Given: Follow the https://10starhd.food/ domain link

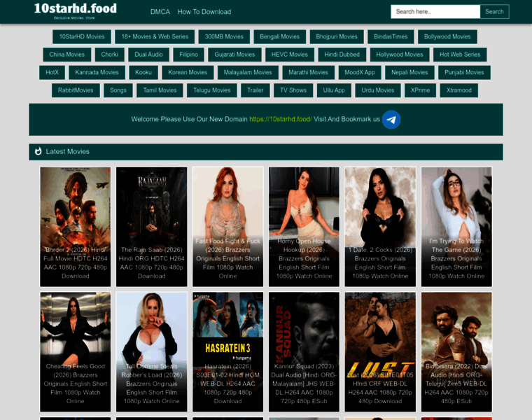Looking at the screenshot, I should click(x=281, y=119).
